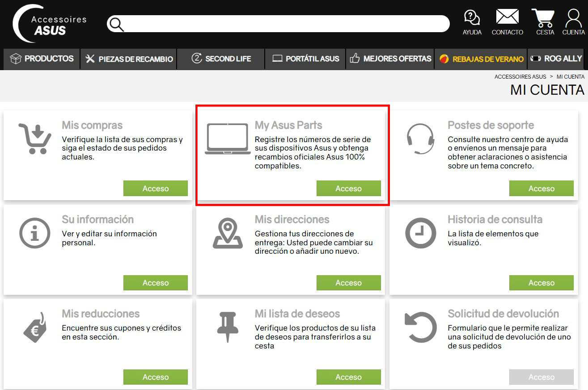The width and height of the screenshot is (588, 390).
Task: Open the Mis direcciones heading
Action: tap(292, 220)
